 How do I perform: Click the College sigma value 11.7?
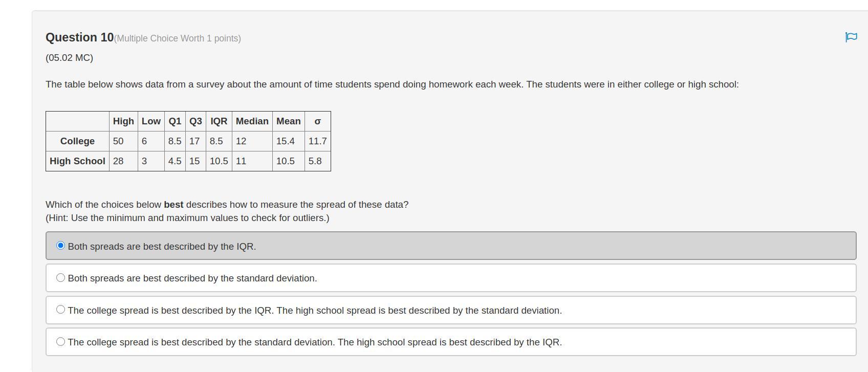[318, 141]
